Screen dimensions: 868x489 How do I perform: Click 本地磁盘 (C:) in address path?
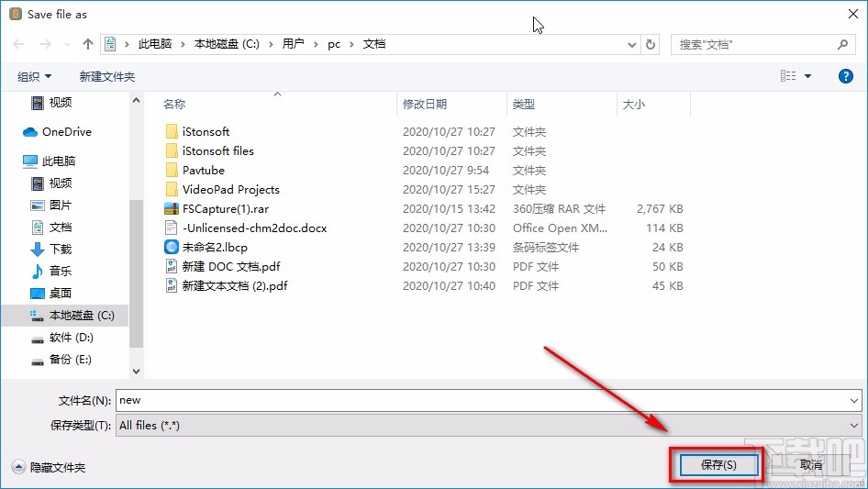[227, 44]
